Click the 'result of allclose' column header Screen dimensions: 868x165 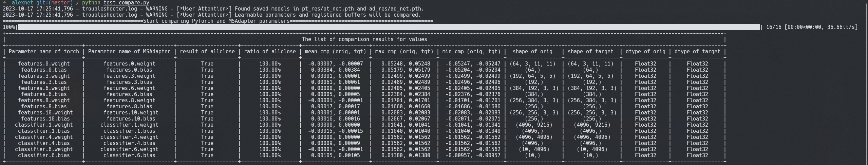(207, 52)
